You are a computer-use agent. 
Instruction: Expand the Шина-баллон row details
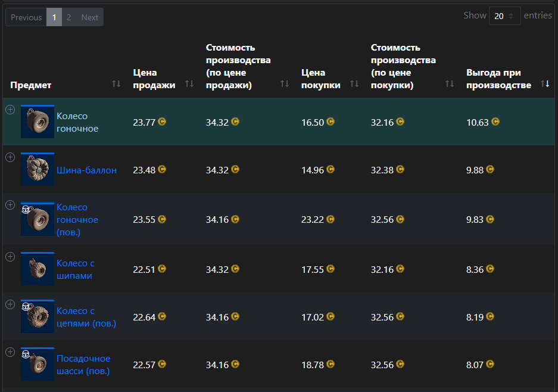[x=10, y=157]
